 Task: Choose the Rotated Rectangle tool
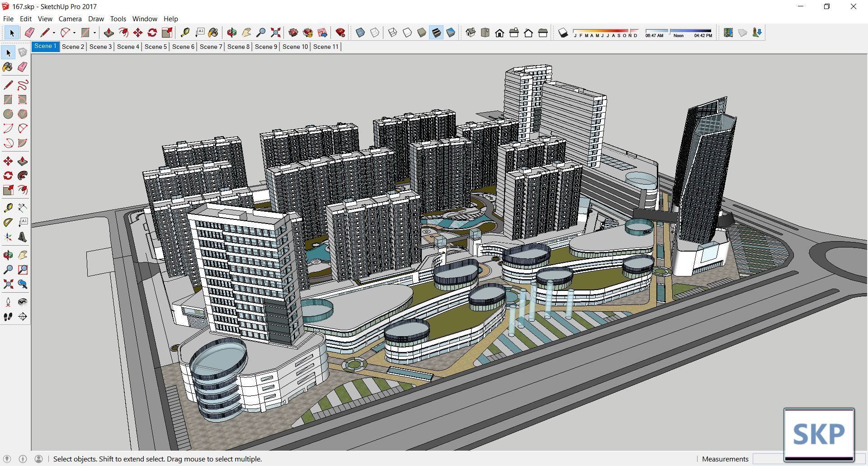point(23,100)
